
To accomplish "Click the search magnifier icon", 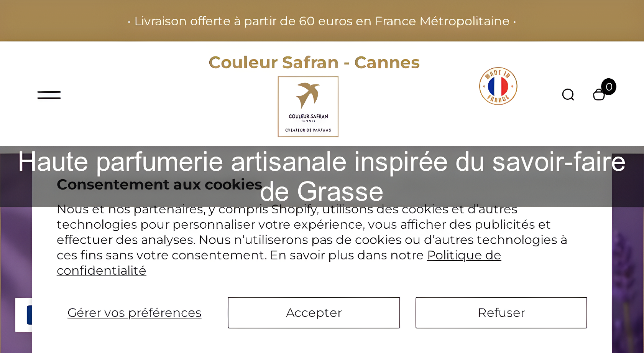I will click(568, 94).
